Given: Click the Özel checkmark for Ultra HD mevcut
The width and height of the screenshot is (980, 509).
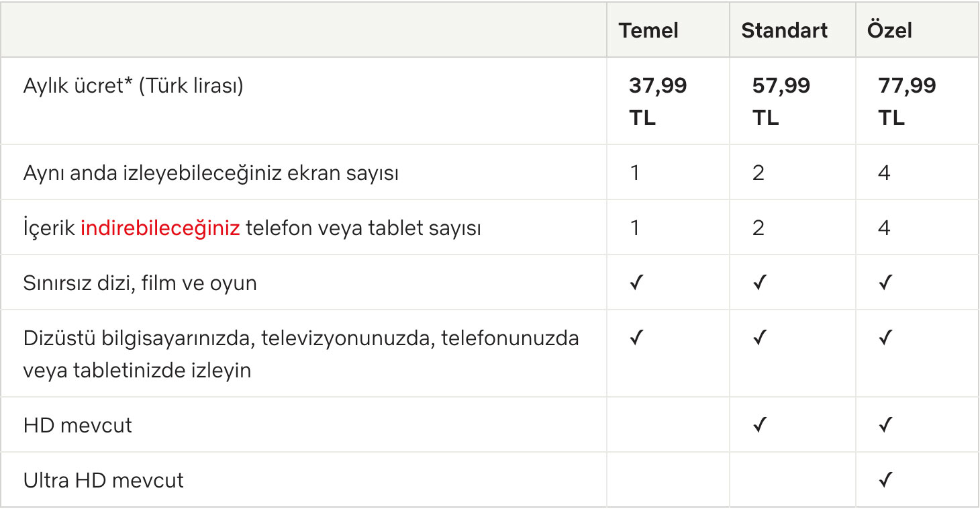Looking at the screenshot, I should pos(885,480).
